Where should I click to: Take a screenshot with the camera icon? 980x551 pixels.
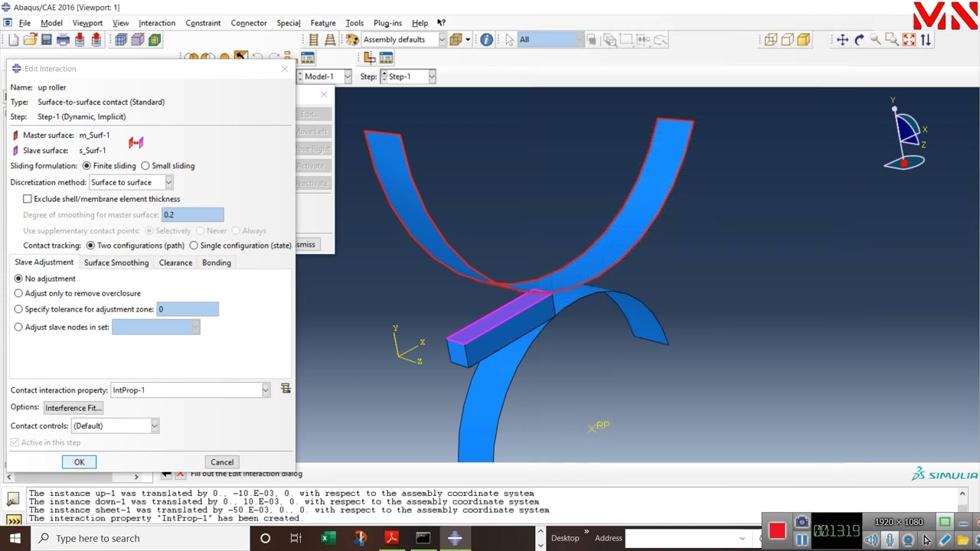coord(802,522)
